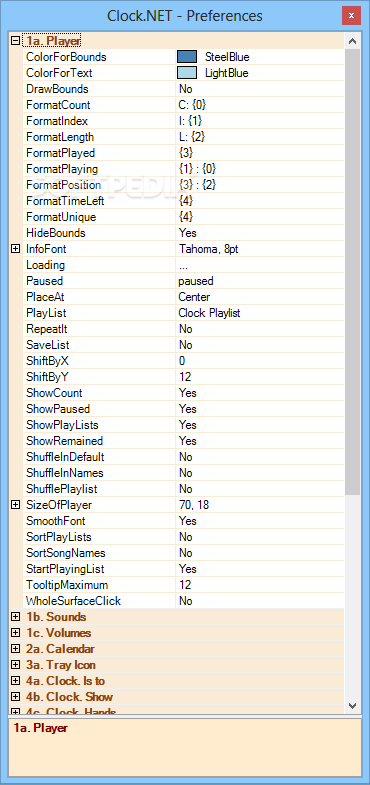Click the SteelBlue color swatch
The width and height of the screenshot is (370, 785).
click(187, 57)
